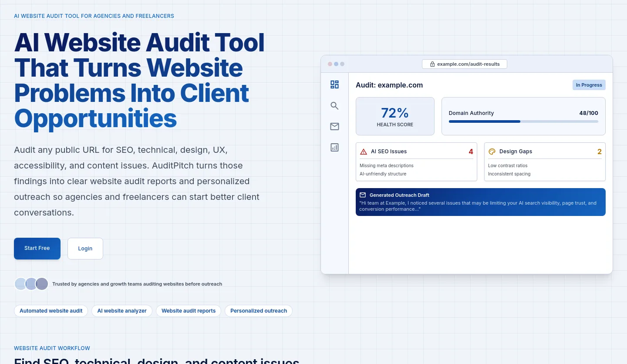Open the Login button

(85, 249)
